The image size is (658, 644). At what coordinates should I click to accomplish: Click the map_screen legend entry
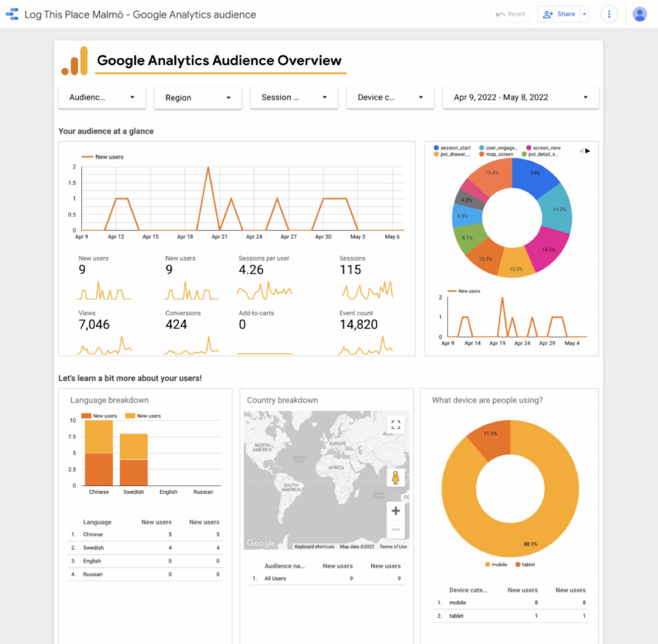(x=496, y=155)
